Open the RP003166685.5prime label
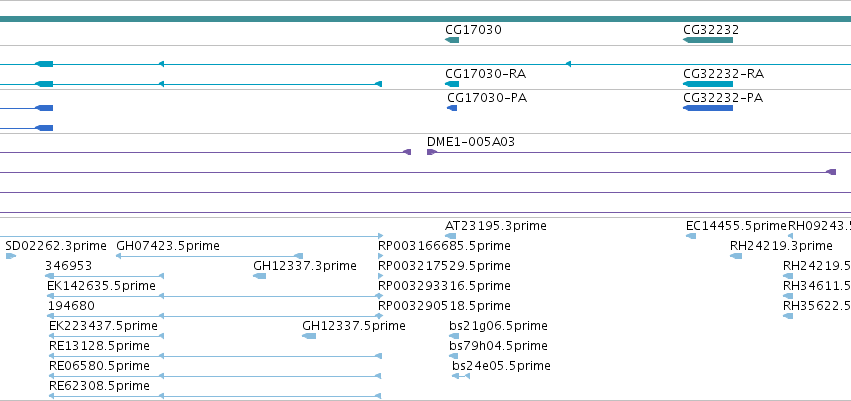Screen dimensions: 851x401 444,246
